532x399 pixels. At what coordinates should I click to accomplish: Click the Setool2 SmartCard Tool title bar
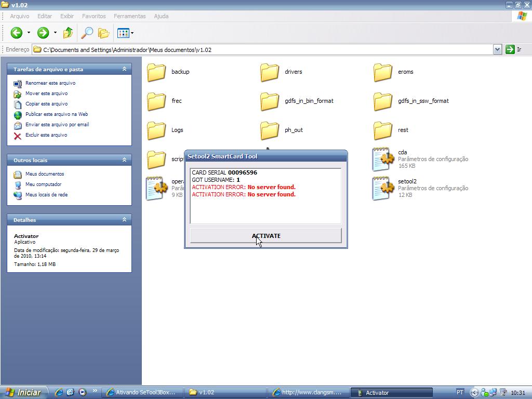coord(266,156)
